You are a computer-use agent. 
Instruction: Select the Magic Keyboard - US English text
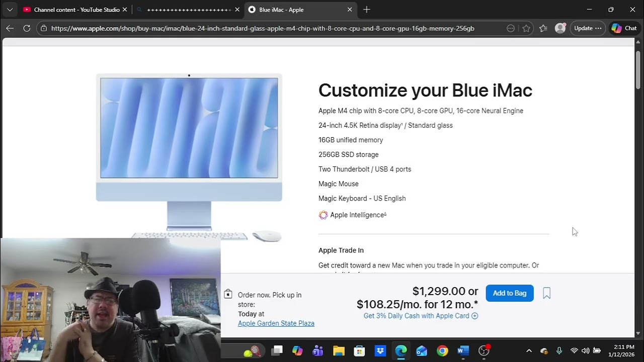tap(362, 198)
